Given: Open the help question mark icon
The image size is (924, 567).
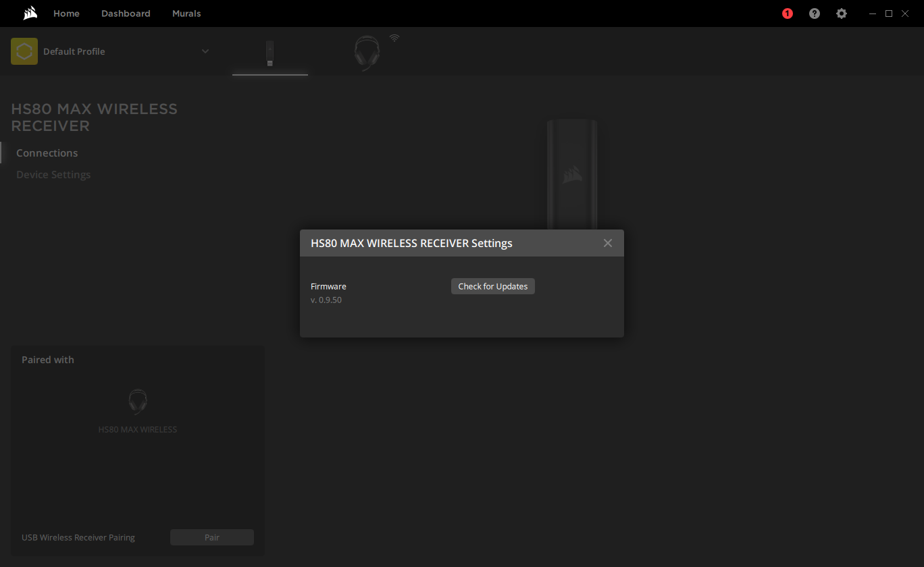Looking at the screenshot, I should tap(815, 13).
